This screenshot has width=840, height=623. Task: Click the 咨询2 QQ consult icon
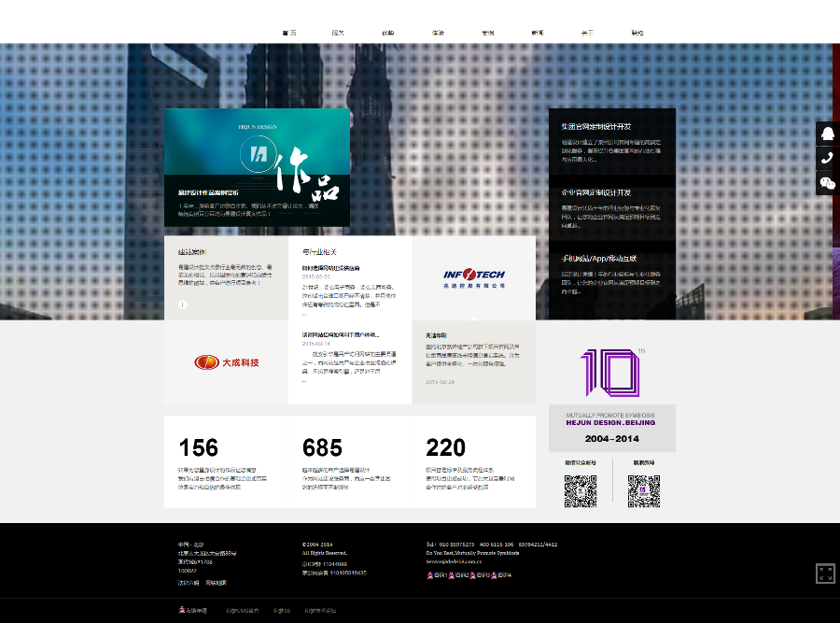(451, 575)
